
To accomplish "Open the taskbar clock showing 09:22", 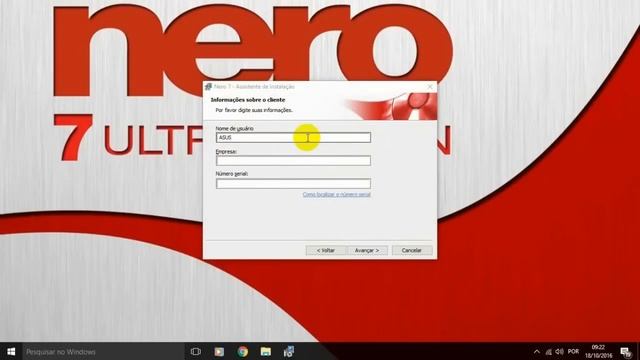I will (598, 351).
